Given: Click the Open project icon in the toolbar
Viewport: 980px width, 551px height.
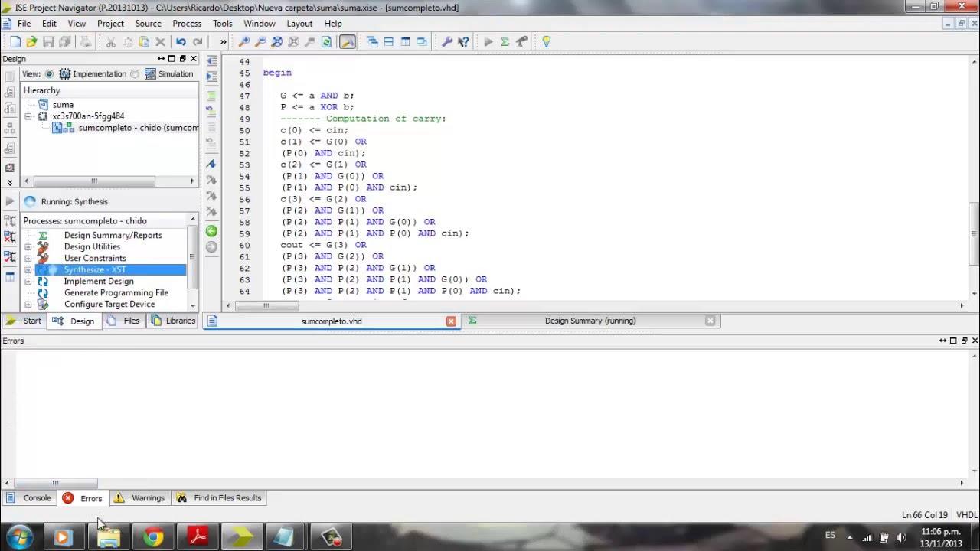Looking at the screenshot, I should (x=31, y=41).
